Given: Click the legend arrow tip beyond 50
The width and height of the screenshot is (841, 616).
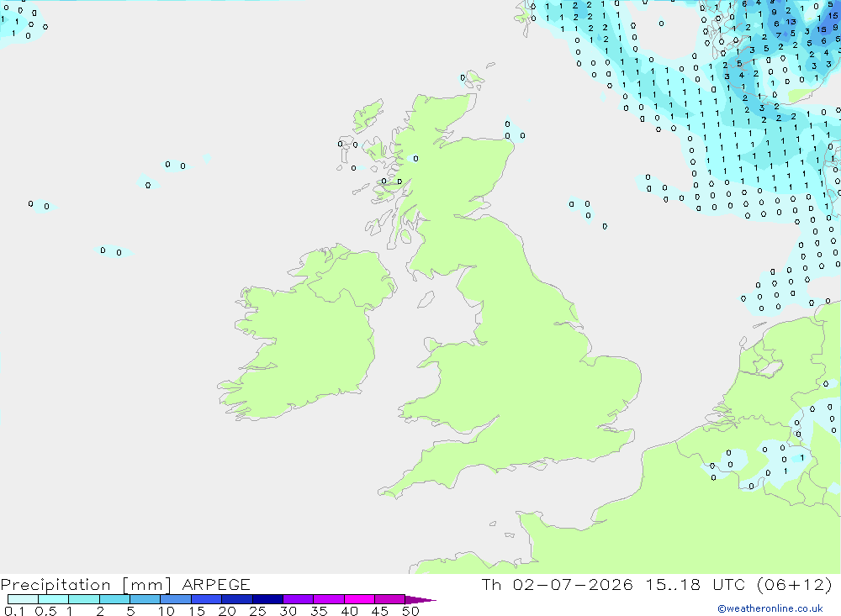Looking at the screenshot, I should (421, 599).
